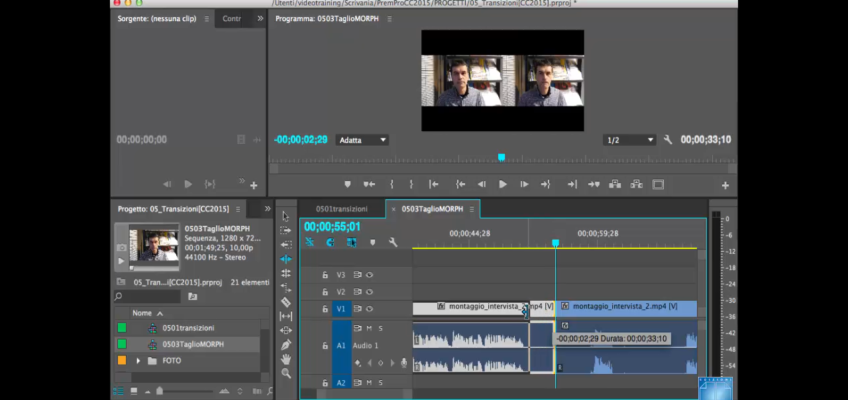This screenshot has height=400, width=848.
Task: Toggle V1 track output eye
Action: click(x=369, y=309)
